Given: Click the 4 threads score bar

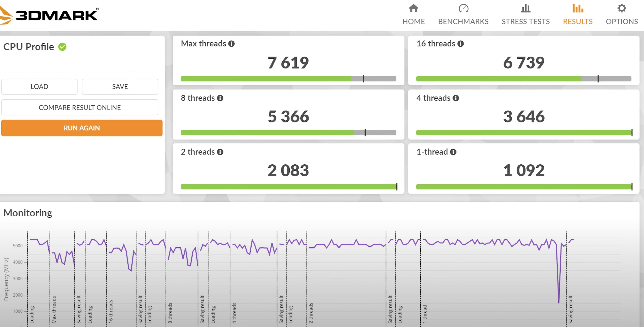Looking at the screenshot, I should [524, 132].
